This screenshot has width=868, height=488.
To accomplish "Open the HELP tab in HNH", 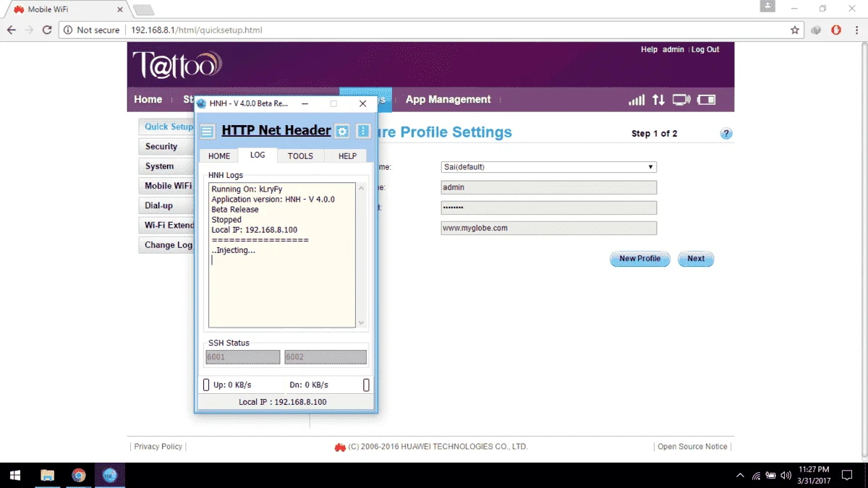I will click(347, 155).
